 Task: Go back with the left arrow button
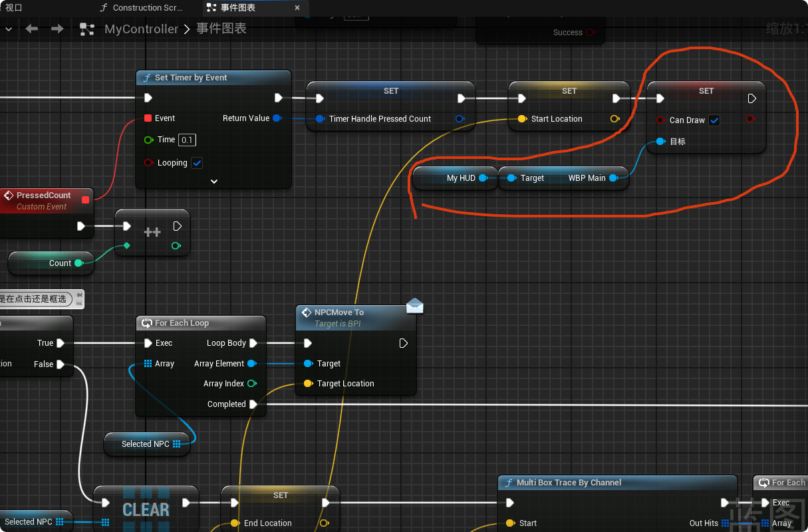click(31, 29)
